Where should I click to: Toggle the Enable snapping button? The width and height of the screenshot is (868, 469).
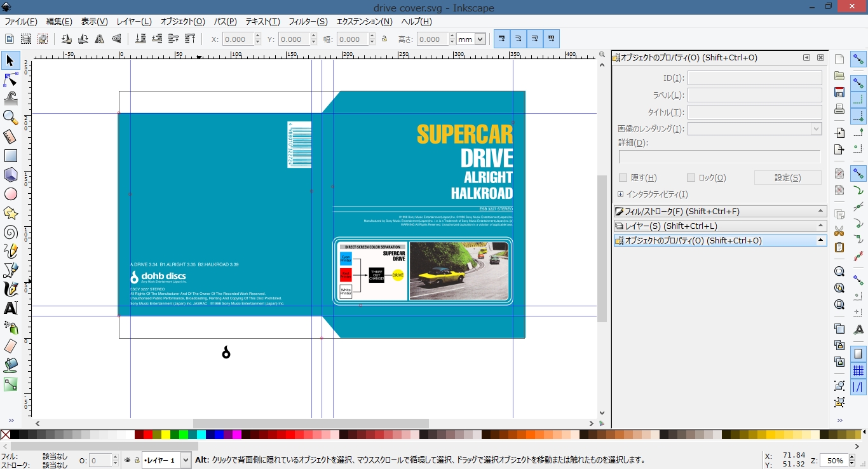coord(858,60)
